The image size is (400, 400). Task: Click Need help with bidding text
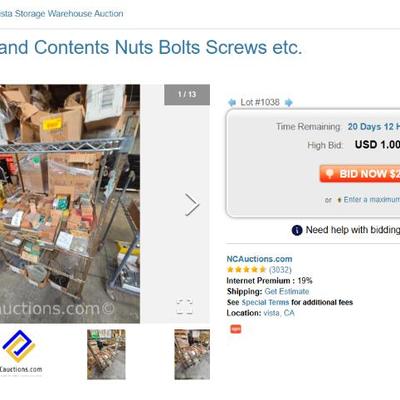(353, 230)
